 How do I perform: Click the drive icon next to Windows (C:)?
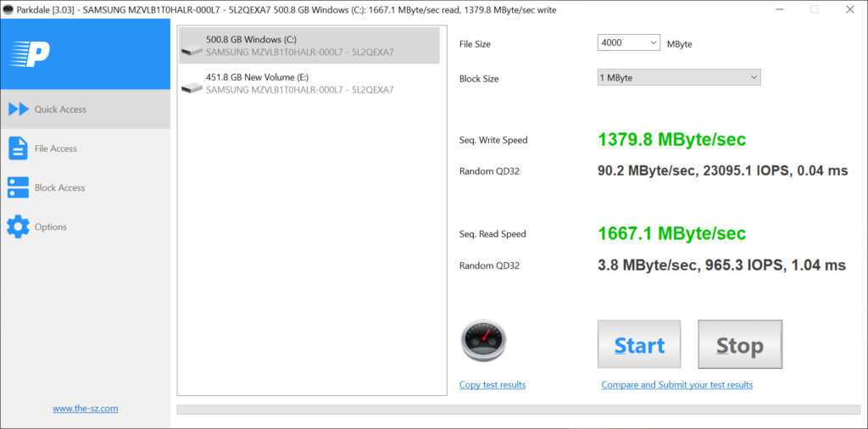coord(192,50)
